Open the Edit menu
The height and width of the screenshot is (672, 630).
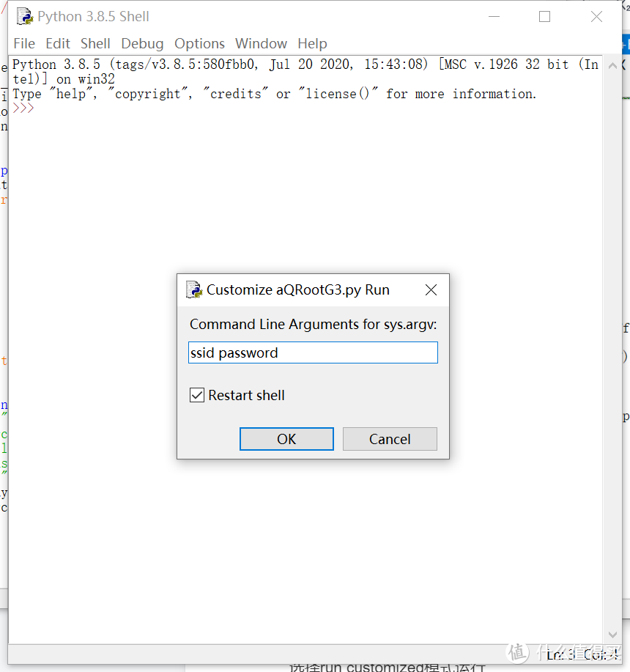click(x=58, y=44)
